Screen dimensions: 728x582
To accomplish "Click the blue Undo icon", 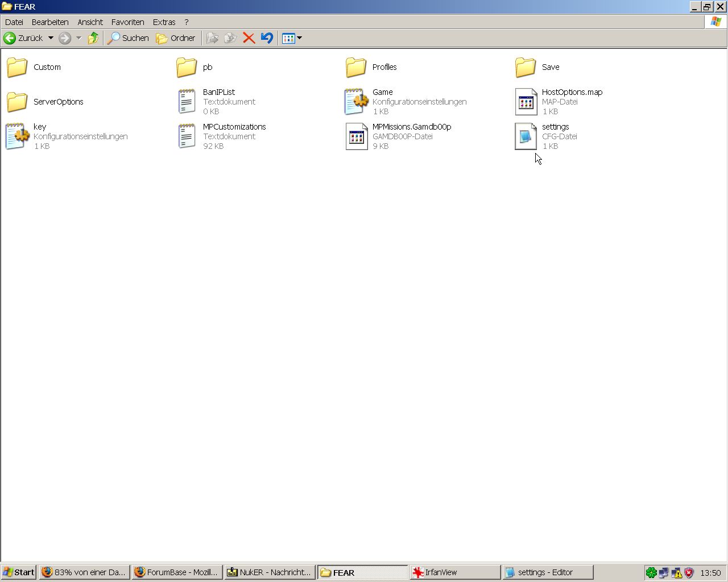I will (267, 38).
